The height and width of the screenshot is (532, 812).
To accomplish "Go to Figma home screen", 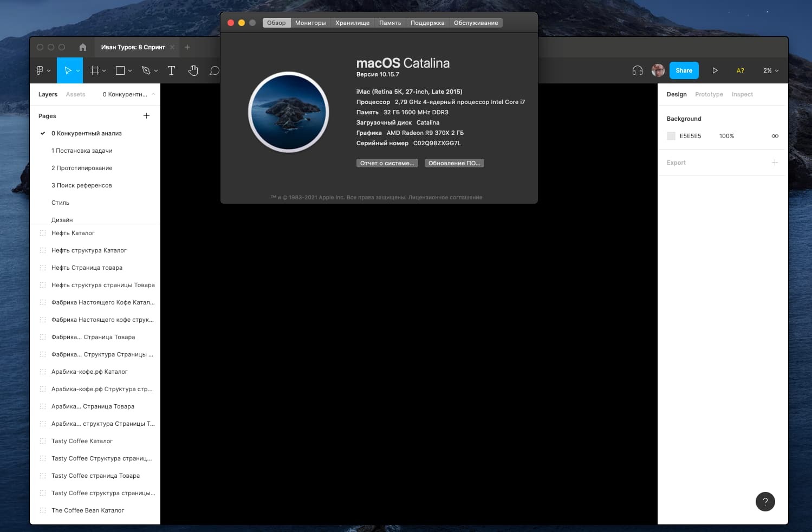I will coord(82,47).
